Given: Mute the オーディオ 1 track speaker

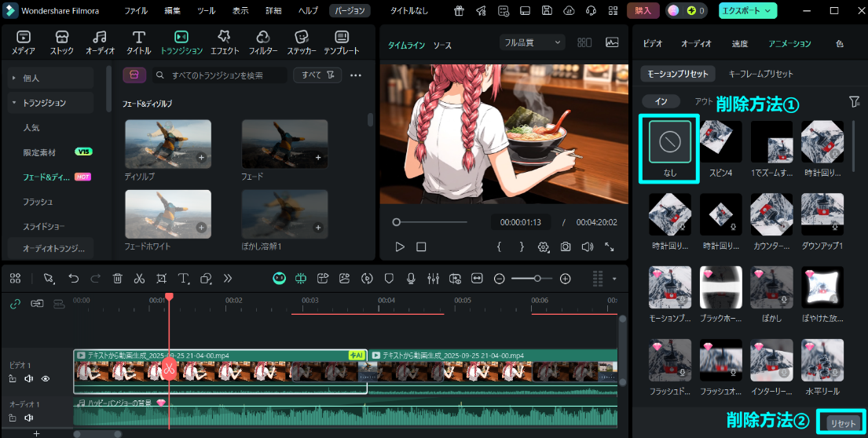Looking at the screenshot, I should click(x=29, y=418).
